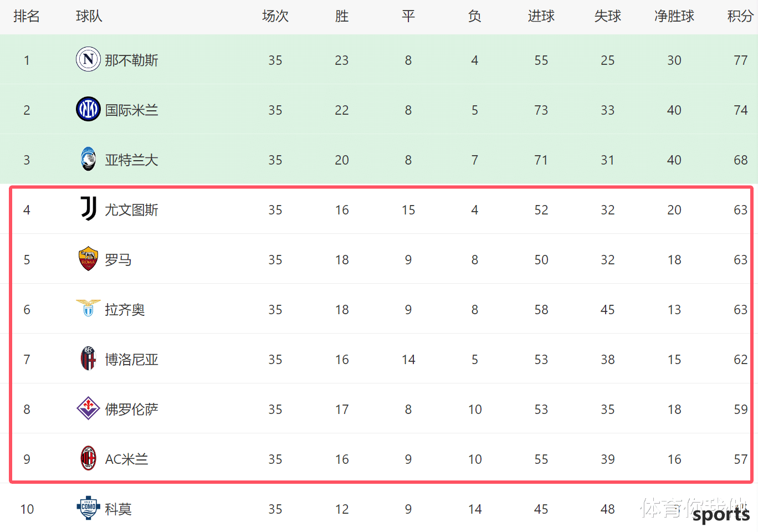This screenshot has width=758, height=532.
Task: Click the Napoli club crest icon
Action: (88, 59)
